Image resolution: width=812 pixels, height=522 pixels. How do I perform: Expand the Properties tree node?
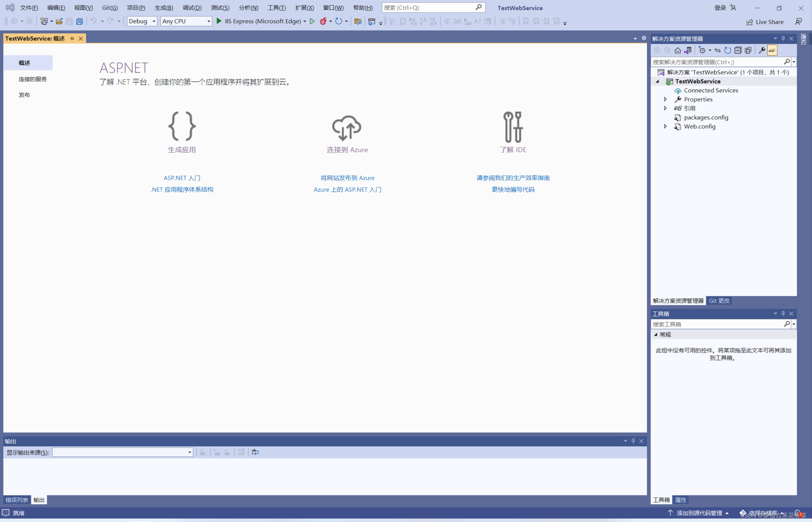pyautogui.click(x=665, y=99)
